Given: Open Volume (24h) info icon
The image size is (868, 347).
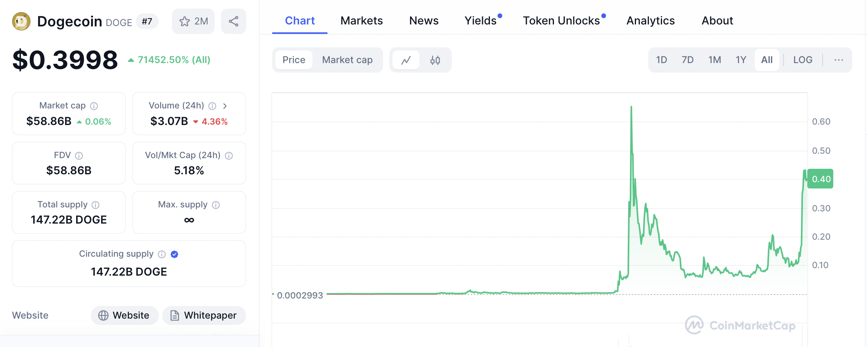Looking at the screenshot, I should 212,106.
